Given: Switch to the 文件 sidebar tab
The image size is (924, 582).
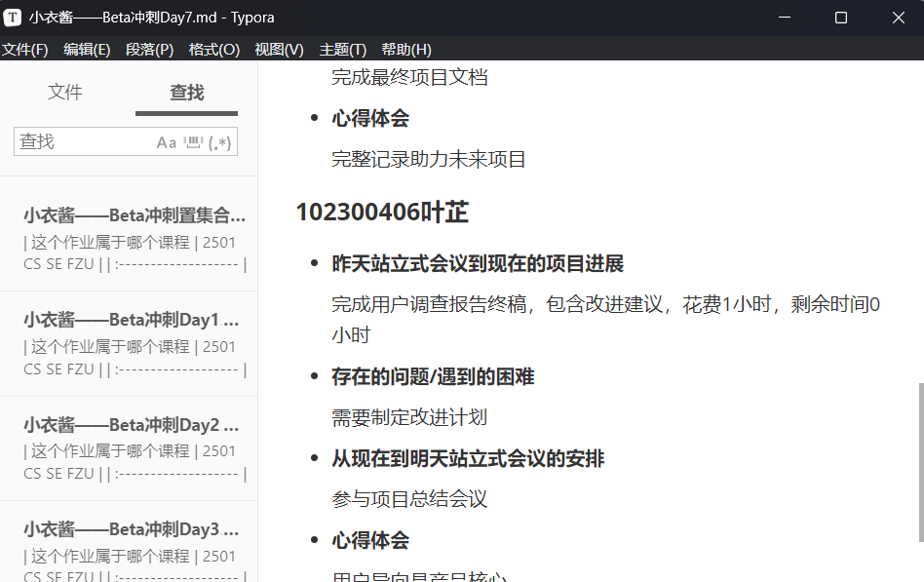Looking at the screenshot, I should point(64,92).
